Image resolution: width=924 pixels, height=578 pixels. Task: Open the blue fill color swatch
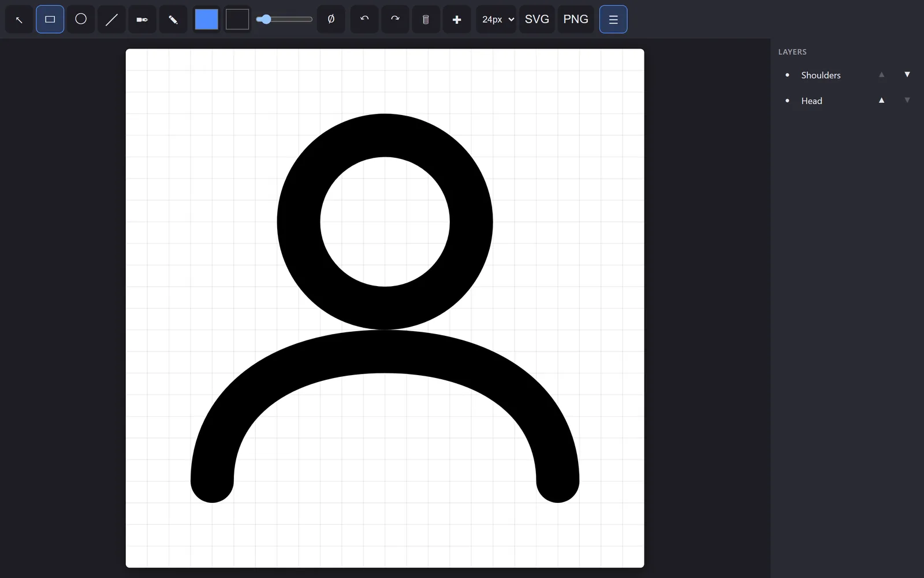click(207, 20)
